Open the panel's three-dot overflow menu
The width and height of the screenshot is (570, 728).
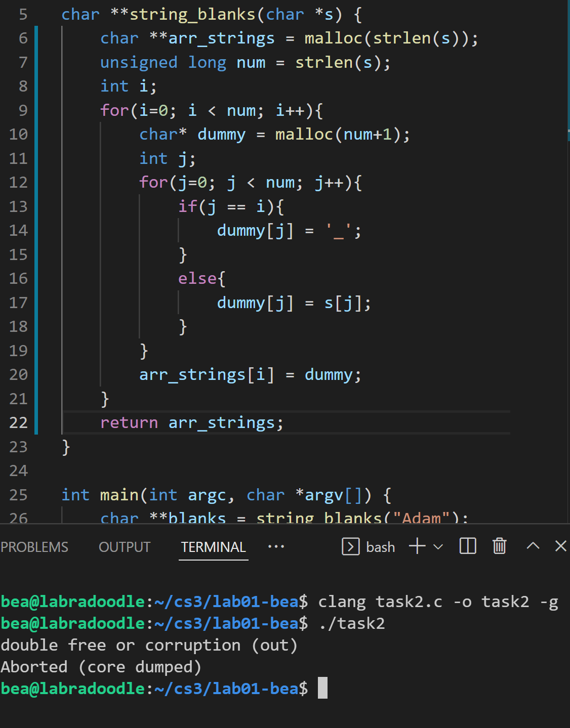point(276,546)
